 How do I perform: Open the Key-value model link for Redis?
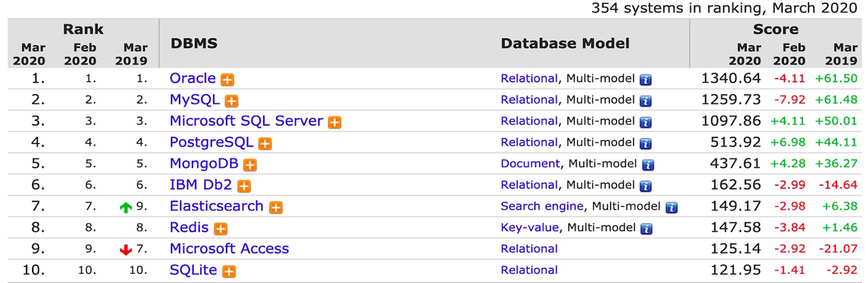coord(529,228)
